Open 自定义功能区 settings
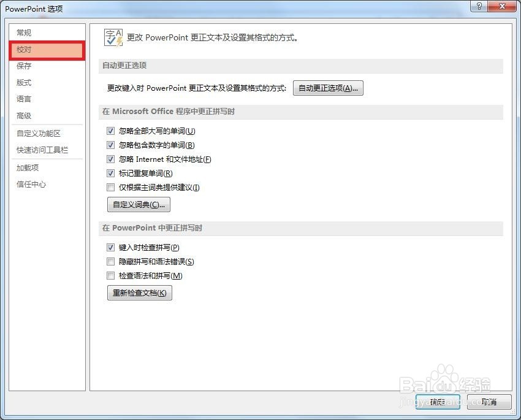Image resolution: width=521 pixels, height=420 pixels. (39, 133)
